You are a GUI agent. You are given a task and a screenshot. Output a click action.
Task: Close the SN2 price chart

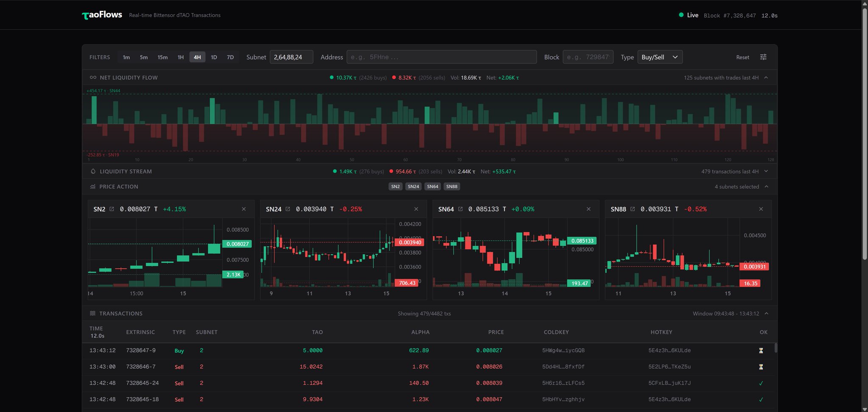[244, 209]
